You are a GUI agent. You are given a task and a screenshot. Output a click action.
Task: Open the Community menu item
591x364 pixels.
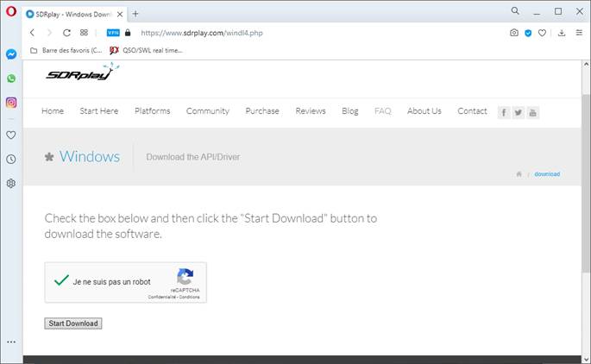click(208, 110)
